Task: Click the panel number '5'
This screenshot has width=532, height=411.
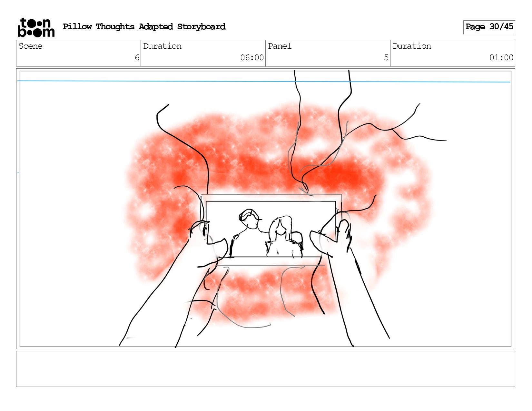Action: click(386, 58)
